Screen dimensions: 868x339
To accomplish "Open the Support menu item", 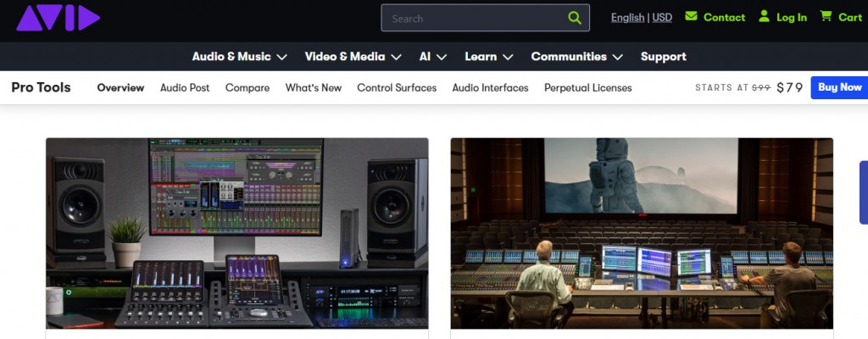I will 663,57.
